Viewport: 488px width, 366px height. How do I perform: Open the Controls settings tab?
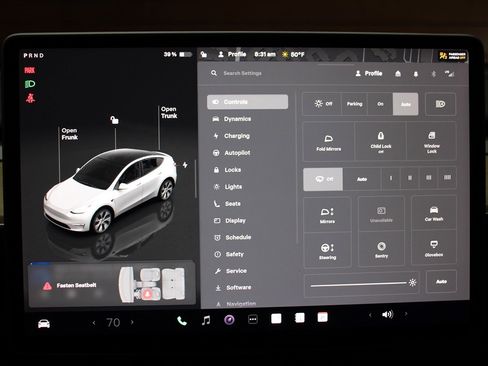click(247, 102)
